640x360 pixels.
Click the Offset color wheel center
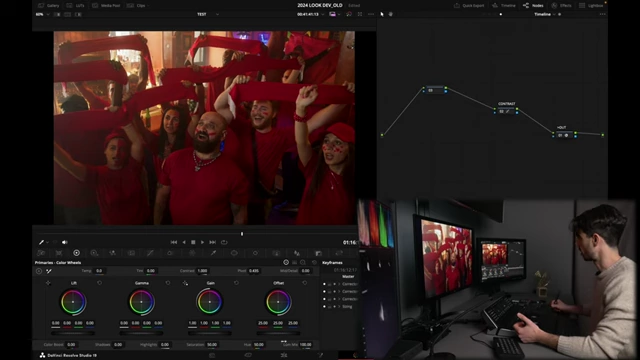pos(278,302)
